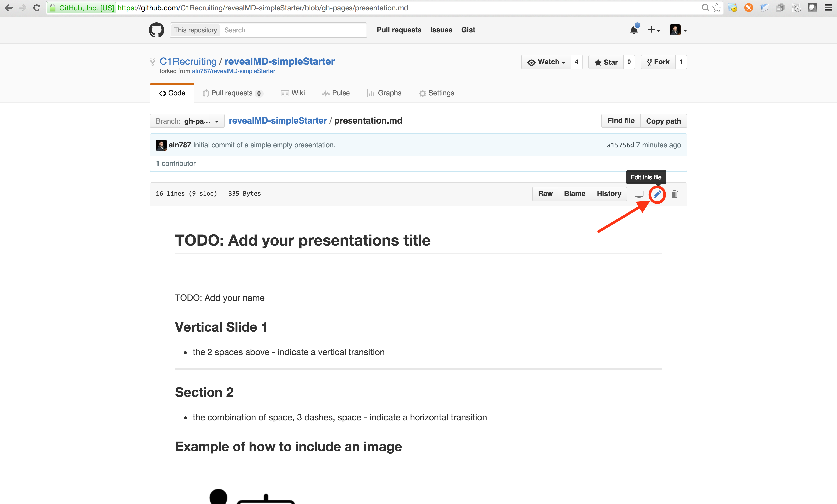Viewport: 837px width, 504px height.
Task: Star the repository
Action: pos(606,62)
